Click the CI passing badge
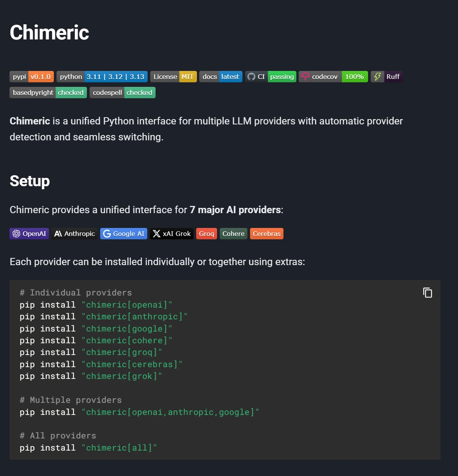The width and height of the screenshot is (458, 476). pos(271,76)
